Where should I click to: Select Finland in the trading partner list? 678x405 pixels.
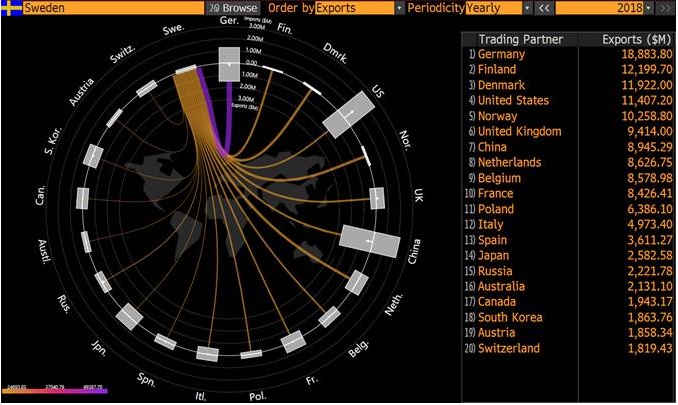pyautogui.click(x=497, y=69)
